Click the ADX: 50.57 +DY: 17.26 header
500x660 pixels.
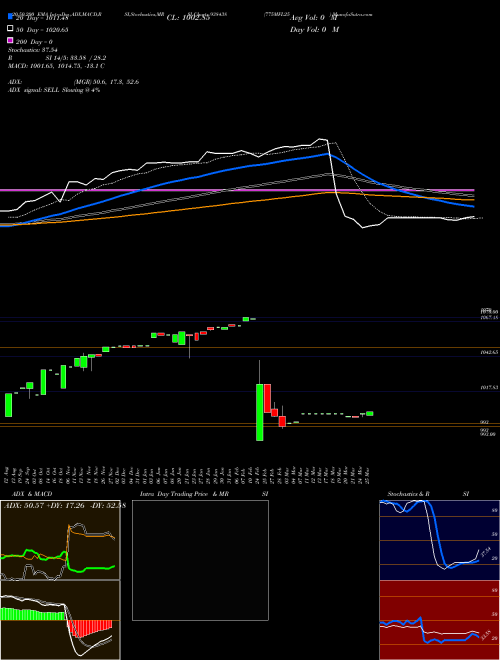tap(64, 505)
